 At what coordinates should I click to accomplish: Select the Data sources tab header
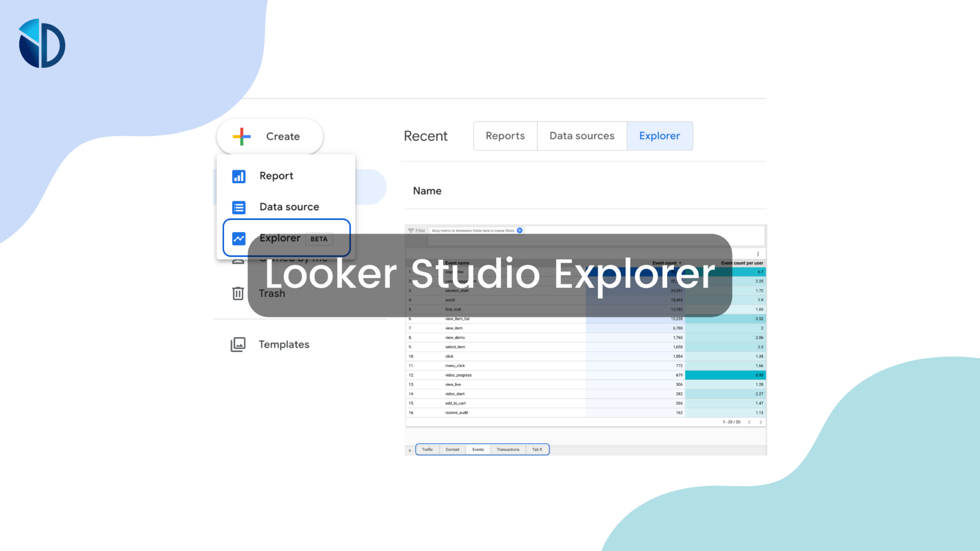pyautogui.click(x=581, y=135)
